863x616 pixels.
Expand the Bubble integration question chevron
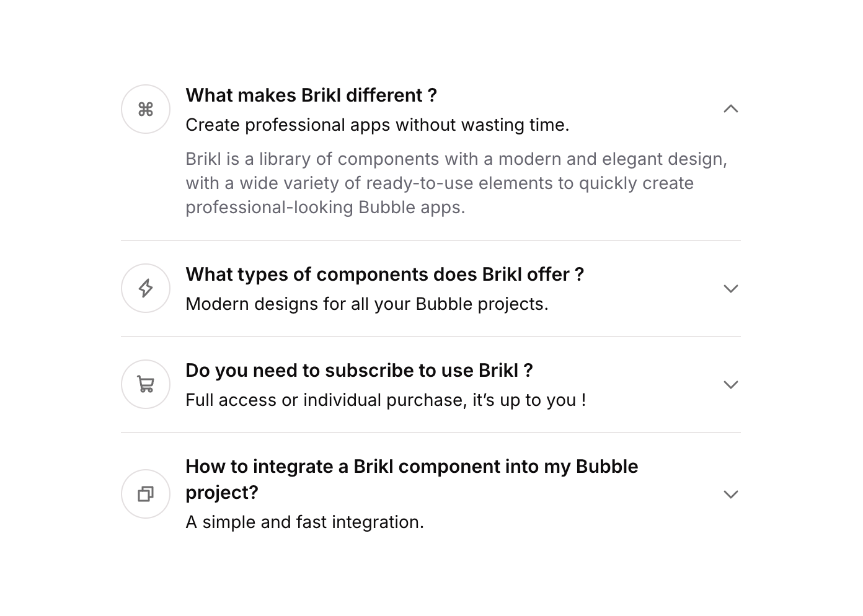(x=731, y=495)
